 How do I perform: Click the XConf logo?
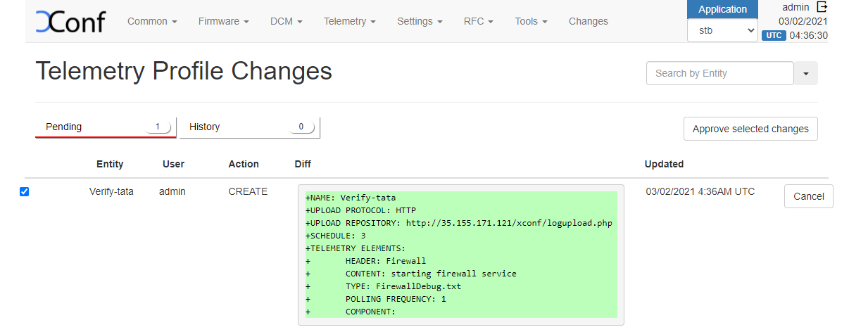pos(70,21)
